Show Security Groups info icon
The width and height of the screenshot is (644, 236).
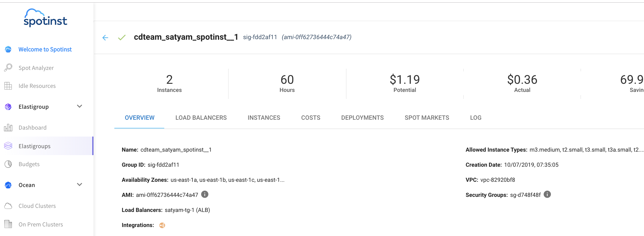(547, 194)
